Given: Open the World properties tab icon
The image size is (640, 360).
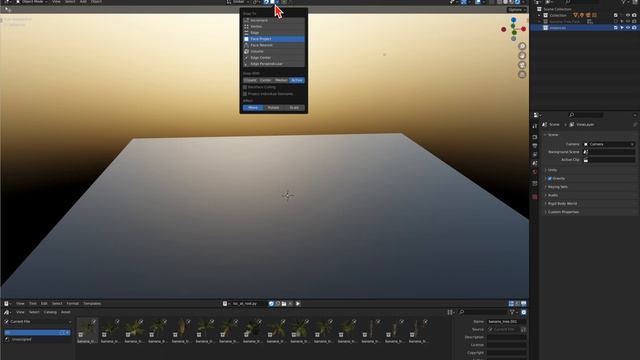Looking at the screenshot, I should point(535,172).
